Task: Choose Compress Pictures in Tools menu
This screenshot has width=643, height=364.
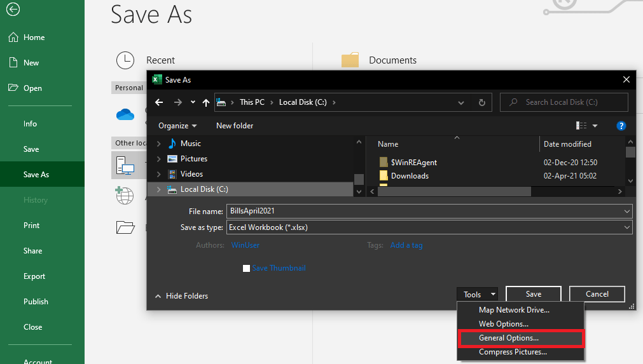Action: pos(513,352)
